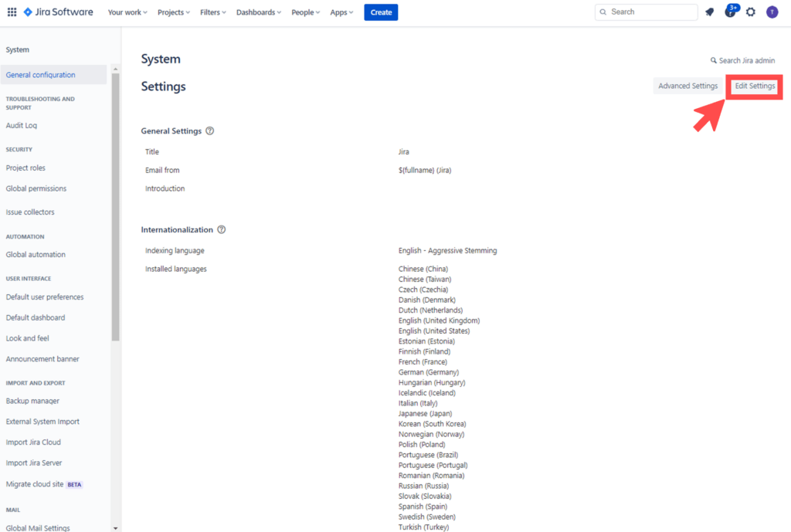
Task: Open the user profile avatar
Action: (772, 12)
